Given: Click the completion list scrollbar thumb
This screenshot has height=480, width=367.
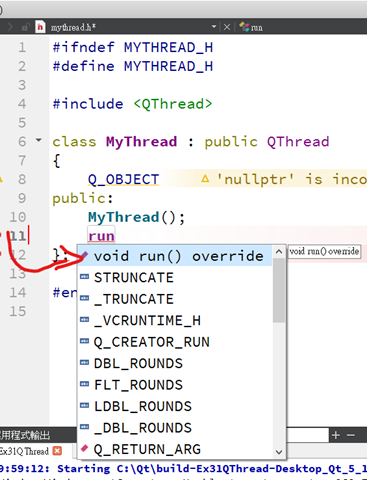Looking at the screenshot, I should [279, 290].
